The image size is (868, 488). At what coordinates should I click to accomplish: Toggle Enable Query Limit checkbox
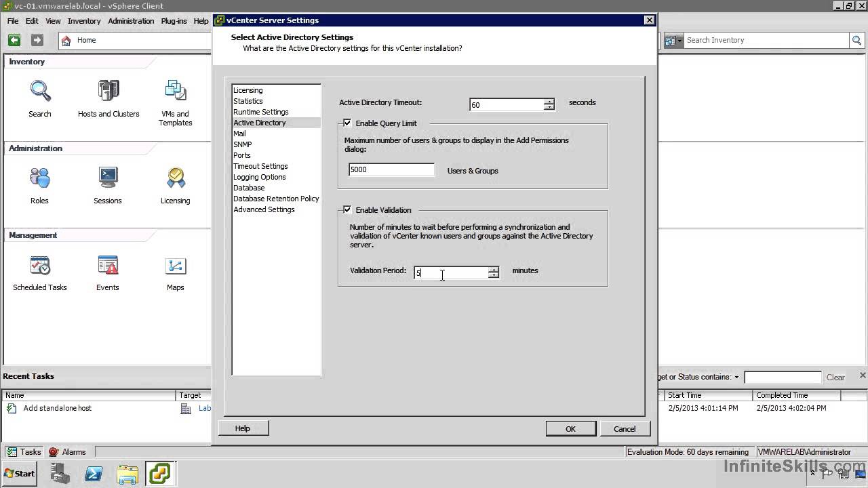coord(347,123)
